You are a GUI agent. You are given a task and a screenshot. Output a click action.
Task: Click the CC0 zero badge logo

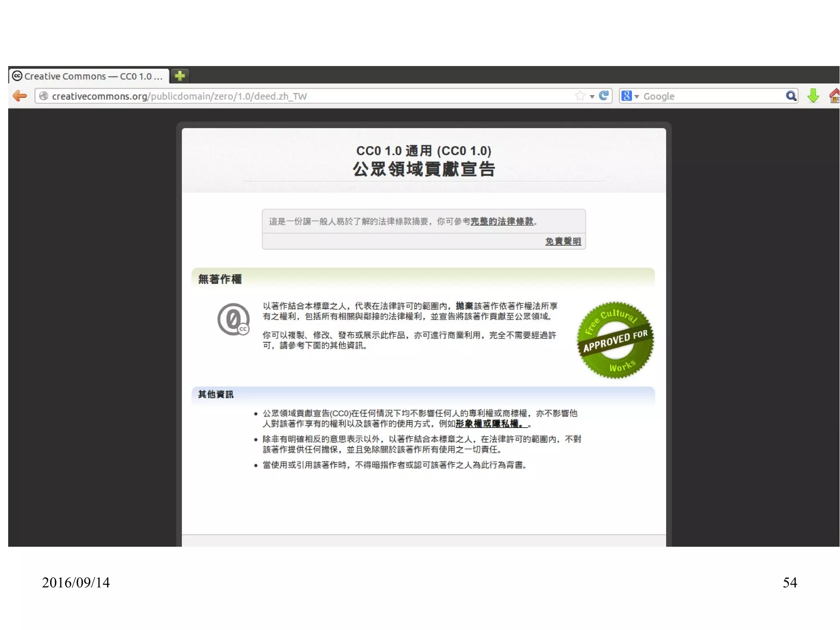(233, 319)
